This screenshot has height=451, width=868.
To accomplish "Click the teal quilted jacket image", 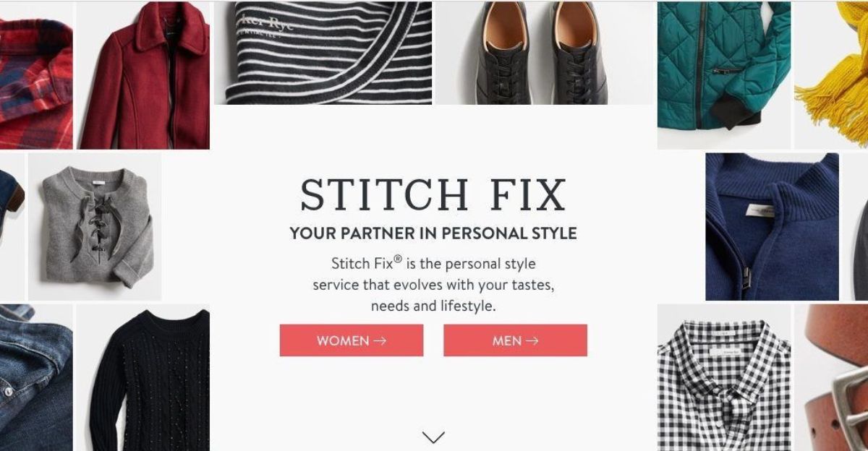I will pyautogui.click(x=724, y=74).
